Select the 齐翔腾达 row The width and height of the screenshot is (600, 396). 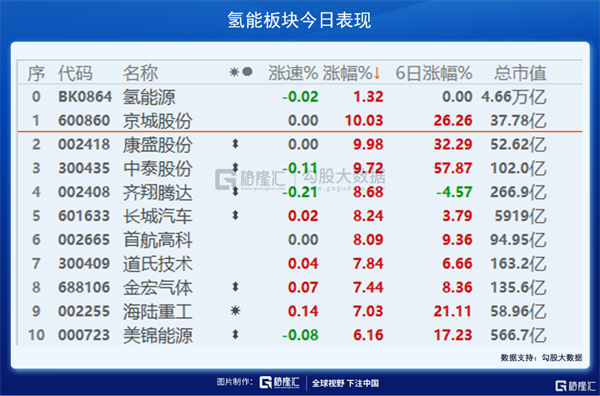click(x=300, y=192)
